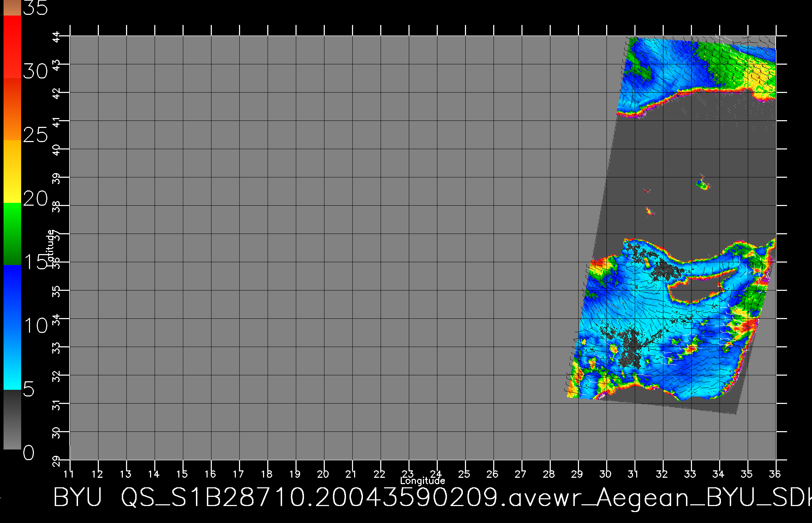Click longitude tick label 20
Image resolution: width=812 pixels, height=523 pixels.
tap(323, 474)
